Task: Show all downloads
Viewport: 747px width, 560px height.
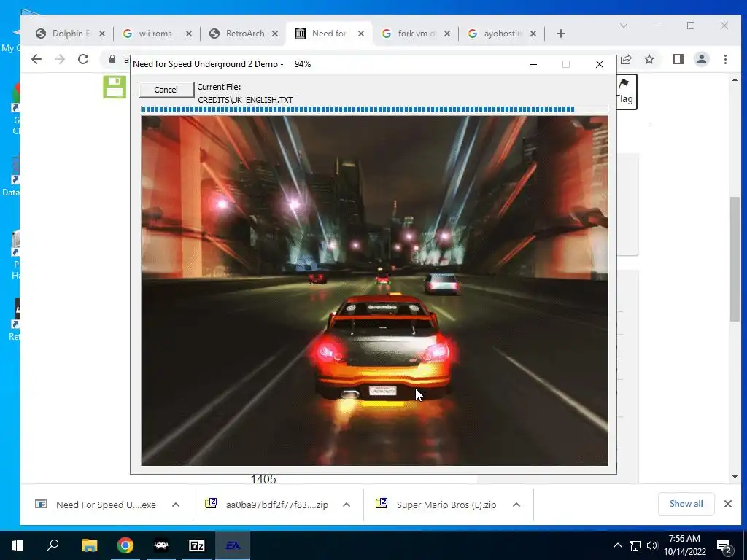Action: [x=686, y=504]
